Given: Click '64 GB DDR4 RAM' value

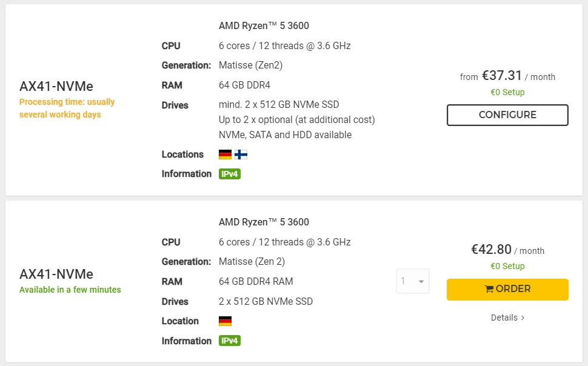Looking at the screenshot, I should [x=256, y=281].
